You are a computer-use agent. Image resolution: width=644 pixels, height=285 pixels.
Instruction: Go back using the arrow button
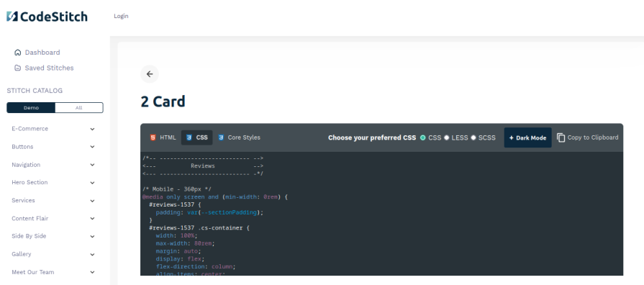(150, 74)
